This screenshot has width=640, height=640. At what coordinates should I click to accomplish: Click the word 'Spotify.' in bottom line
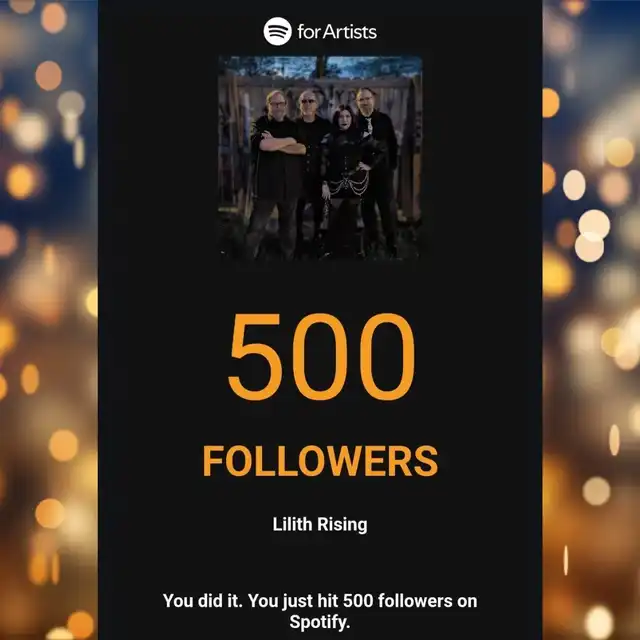coord(320,622)
